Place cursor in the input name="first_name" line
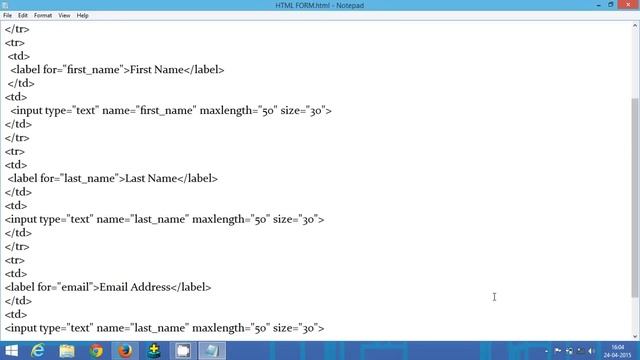 coord(171,111)
